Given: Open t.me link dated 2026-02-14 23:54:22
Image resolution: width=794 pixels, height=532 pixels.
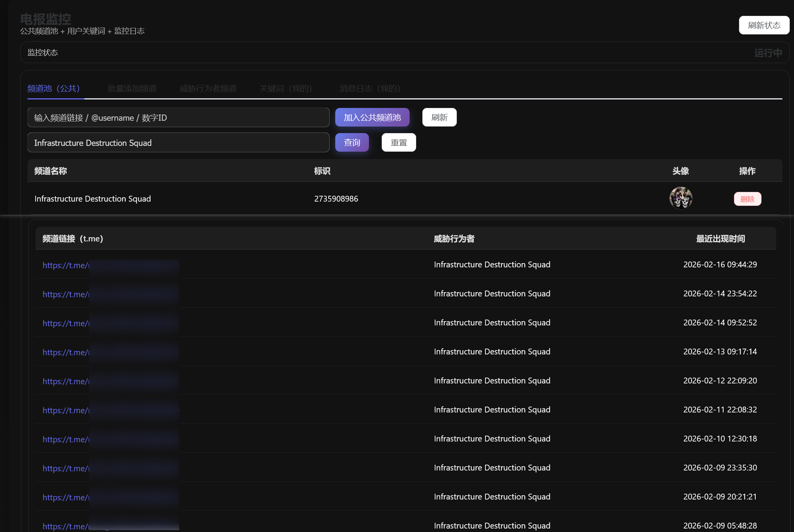Looking at the screenshot, I should point(65,294).
